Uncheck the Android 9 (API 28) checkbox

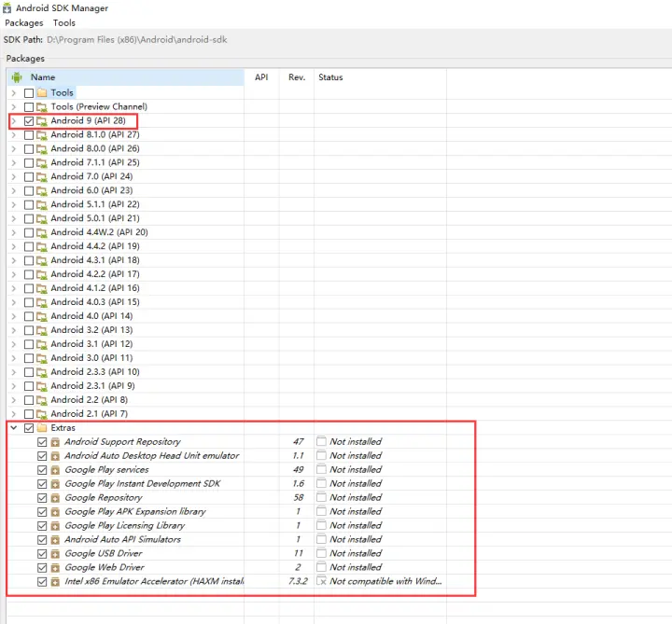click(x=29, y=120)
